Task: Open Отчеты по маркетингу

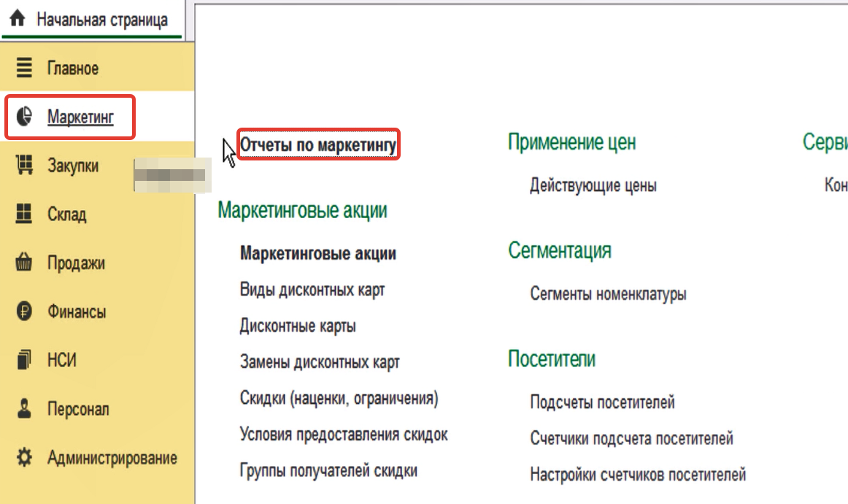Action: pyautogui.click(x=318, y=145)
